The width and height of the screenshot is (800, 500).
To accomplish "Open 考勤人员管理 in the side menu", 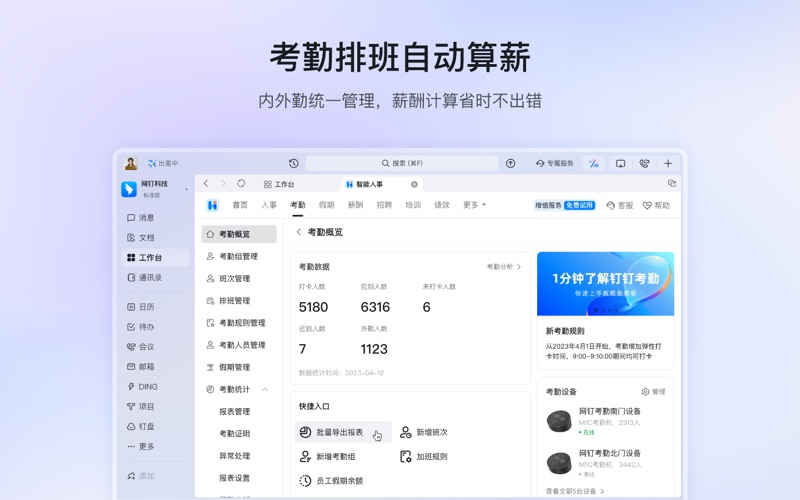I will (239, 345).
